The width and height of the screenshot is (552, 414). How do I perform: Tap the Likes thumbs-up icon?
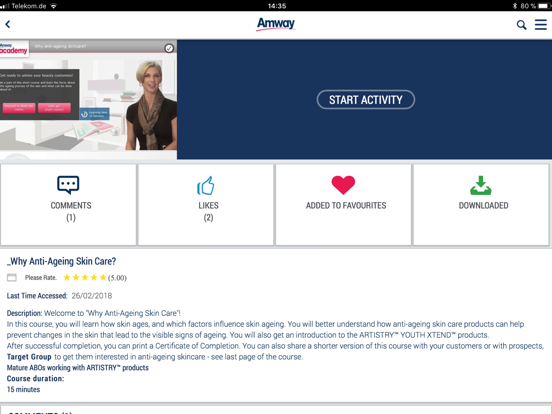(x=206, y=186)
